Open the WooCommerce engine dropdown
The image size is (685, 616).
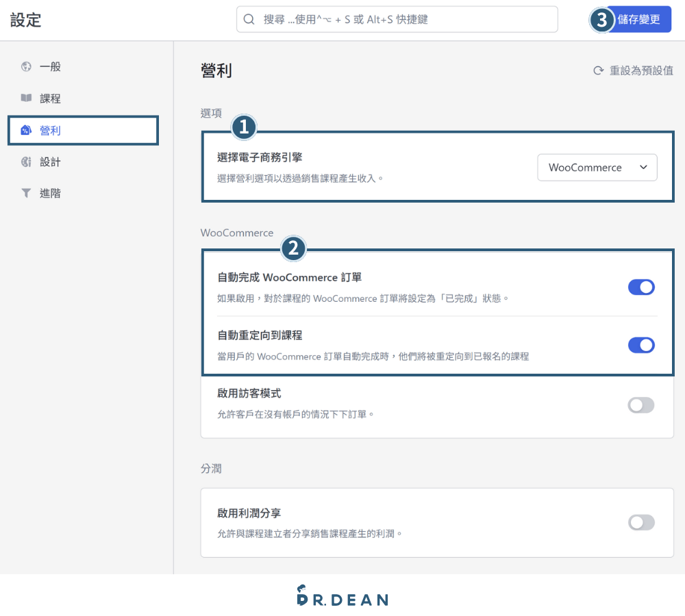(x=597, y=167)
